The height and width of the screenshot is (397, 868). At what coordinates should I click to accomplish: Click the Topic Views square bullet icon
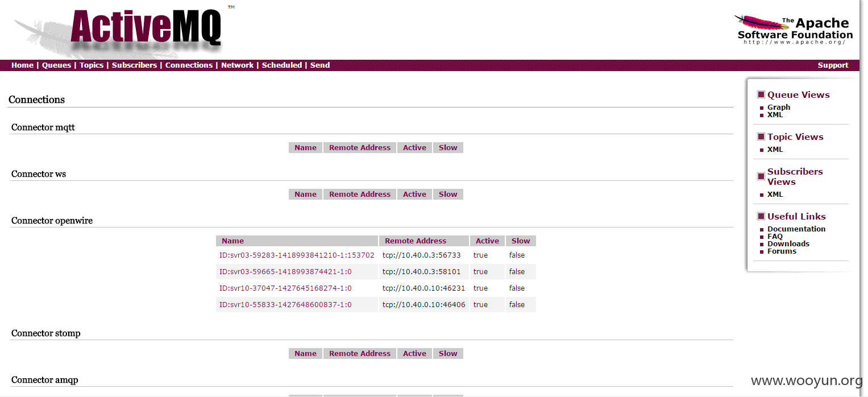pos(761,137)
